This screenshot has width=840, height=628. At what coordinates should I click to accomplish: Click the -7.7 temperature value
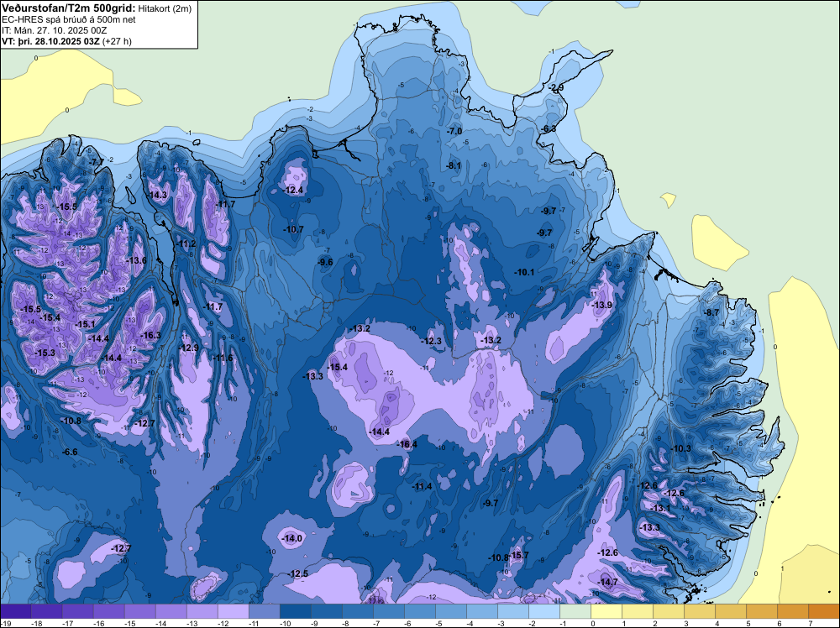click(97, 162)
